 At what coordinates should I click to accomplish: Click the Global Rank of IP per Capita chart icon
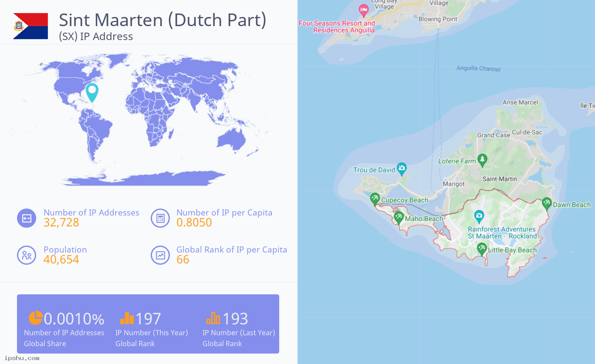click(x=160, y=255)
